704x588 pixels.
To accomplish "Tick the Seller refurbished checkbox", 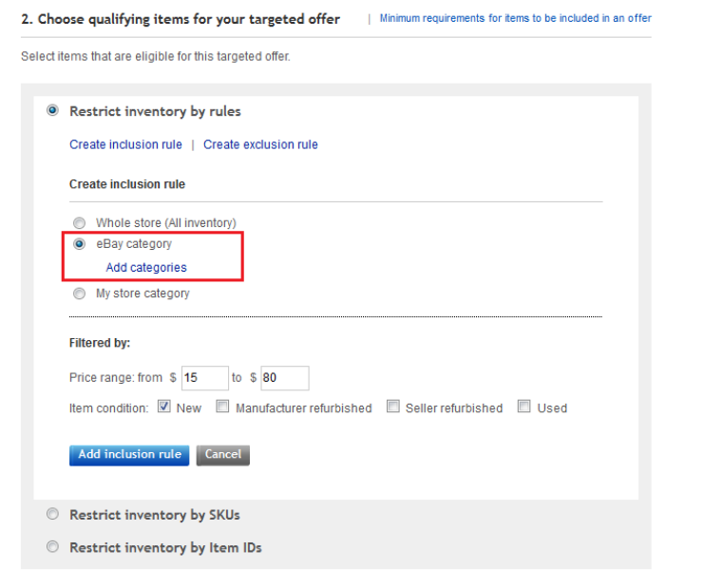I will 392,407.
